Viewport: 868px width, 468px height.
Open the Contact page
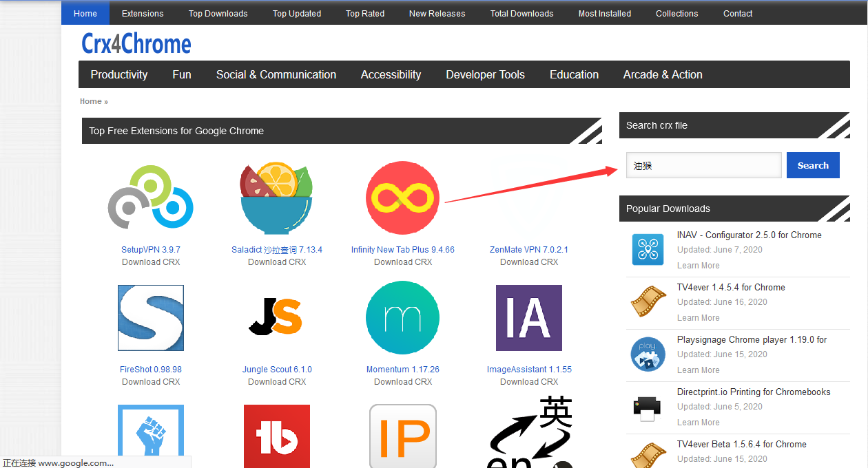click(x=738, y=13)
